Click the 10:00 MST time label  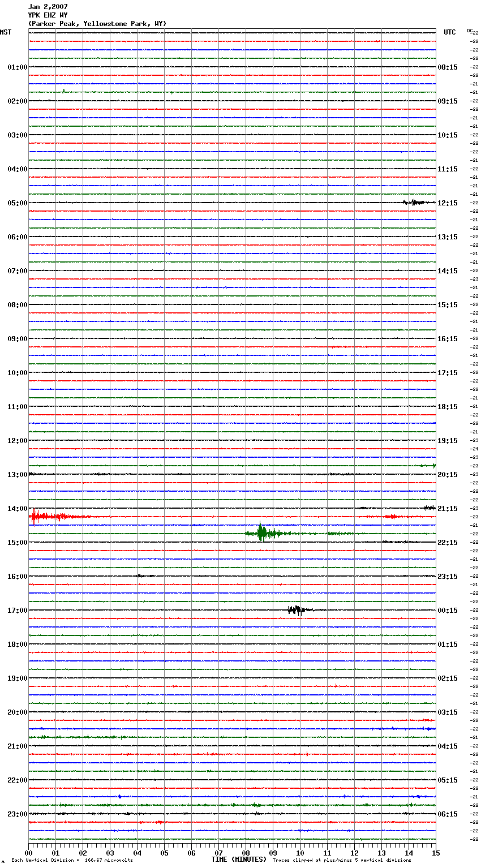(18, 373)
